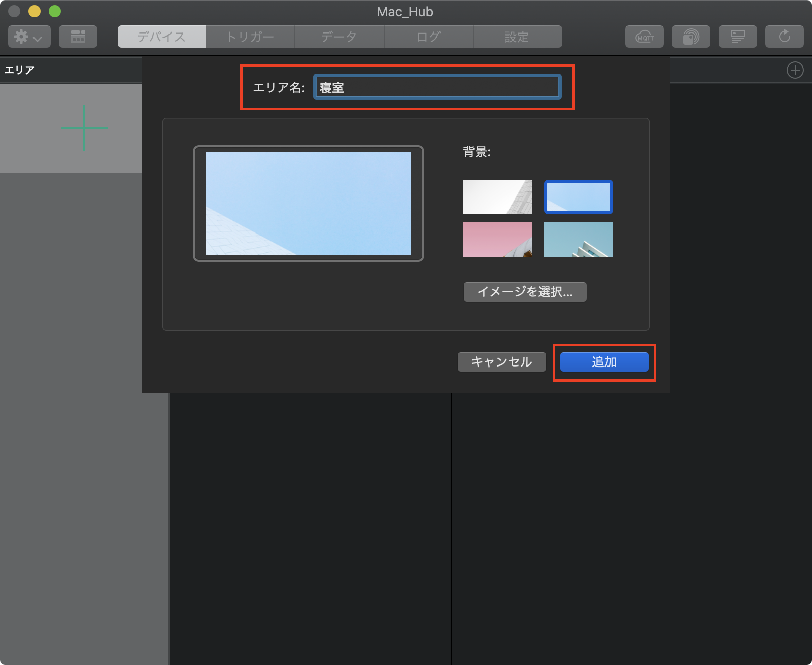The height and width of the screenshot is (665, 812).
Task: Switch to the デバイス tab
Action: (162, 37)
